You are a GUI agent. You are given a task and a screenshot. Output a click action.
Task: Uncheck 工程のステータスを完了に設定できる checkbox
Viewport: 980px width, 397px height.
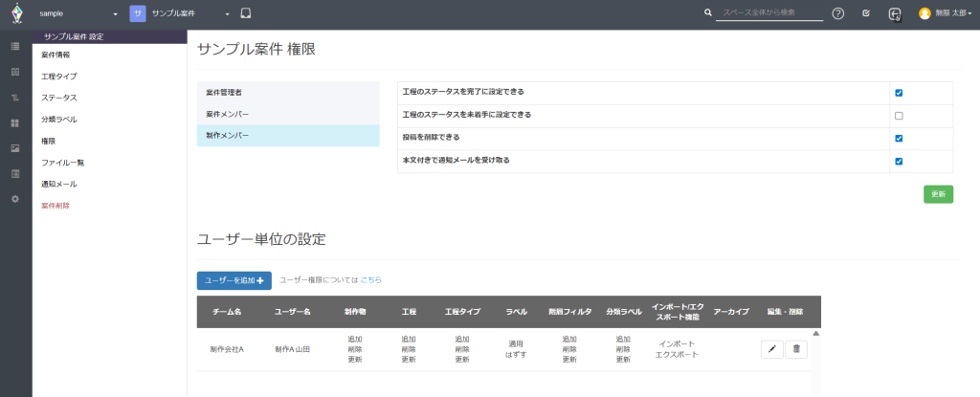(899, 93)
